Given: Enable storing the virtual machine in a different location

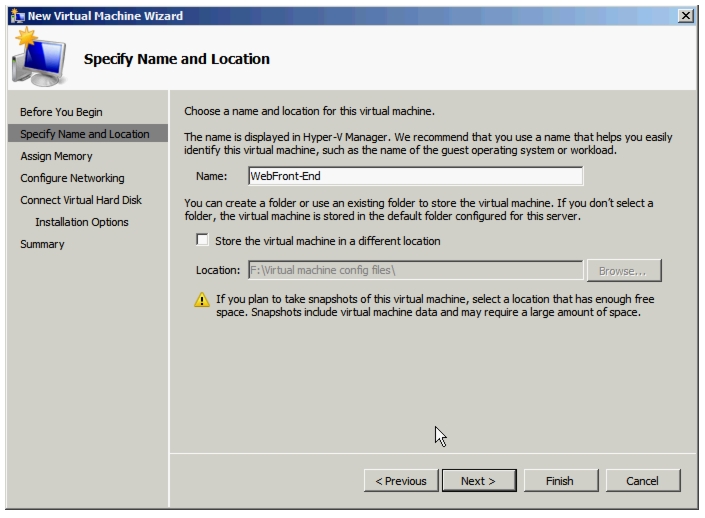Looking at the screenshot, I should click(202, 240).
